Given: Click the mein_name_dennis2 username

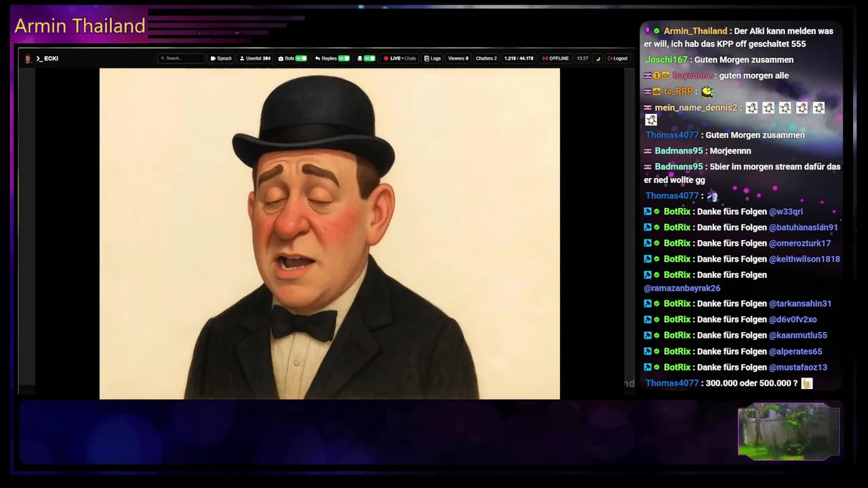Looking at the screenshot, I should 696,108.
